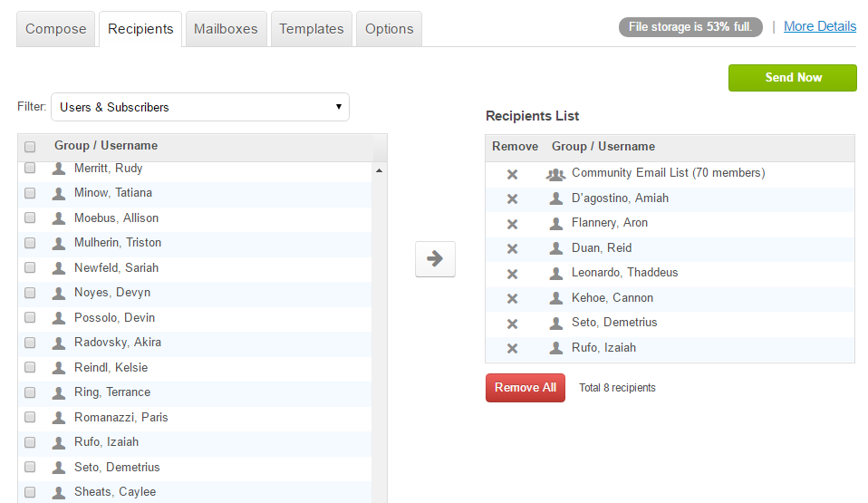This screenshot has height=503, width=868.
Task: Check the box for Minow, Tatiana
Action: (x=30, y=193)
